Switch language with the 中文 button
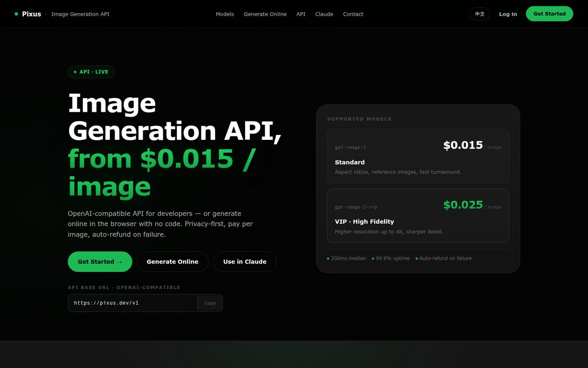This screenshot has width=588, height=368. click(x=480, y=14)
